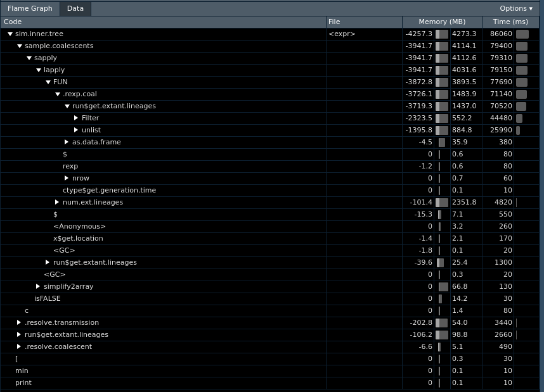The height and width of the screenshot is (392, 544).
Task: Expand run$get.extant.lineages with 1300 ms
Action: point(47,262)
